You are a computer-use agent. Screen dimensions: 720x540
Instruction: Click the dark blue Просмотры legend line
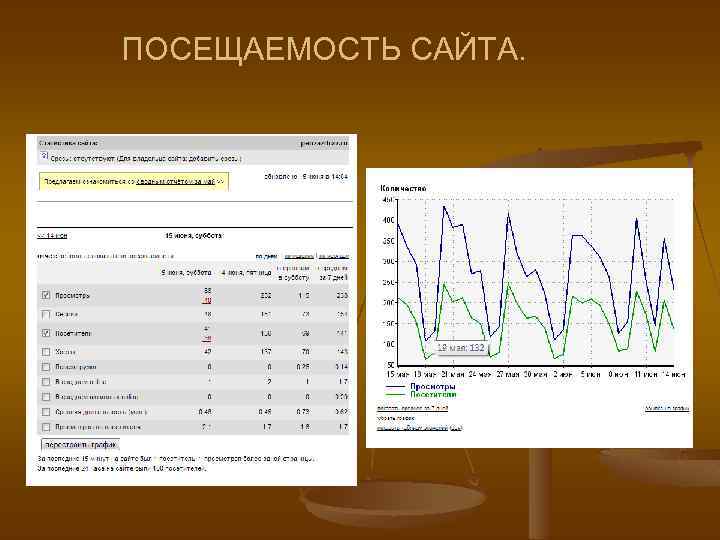[x=395, y=387]
